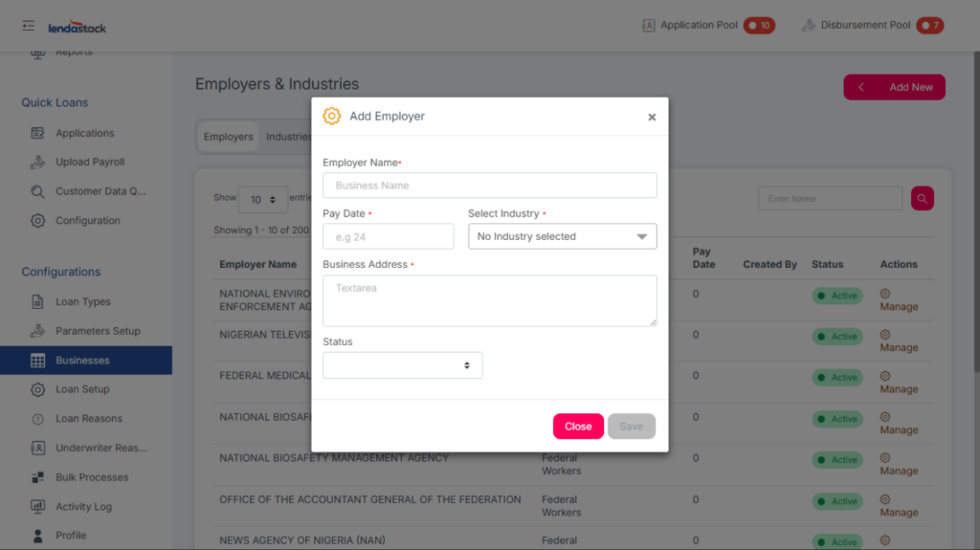The height and width of the screenshot is (550, 980).
Task: Click the Business Address textarea
Action: (489, 300)
